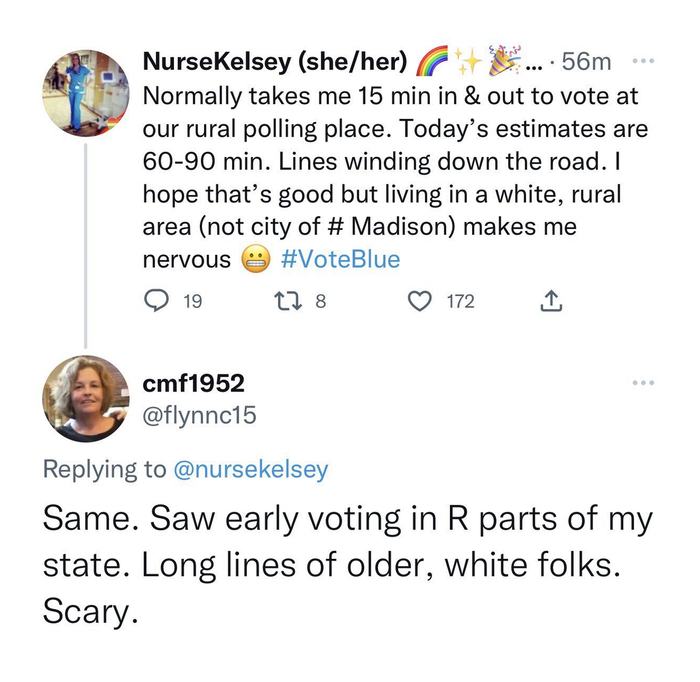Open NurseKelsey's profile picture
The height and width of the screenshot is (682, 700).
pos(85,92)
